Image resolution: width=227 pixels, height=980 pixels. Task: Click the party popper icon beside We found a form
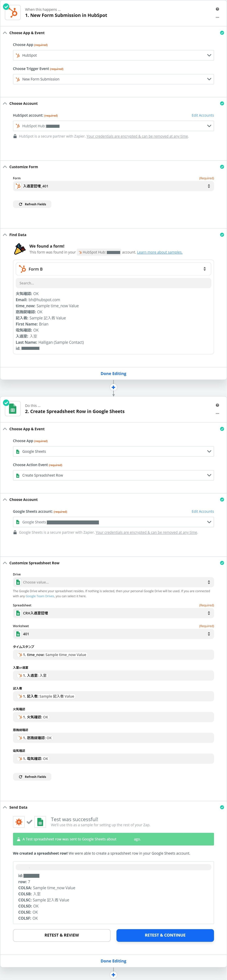click(x=19, y=249)
